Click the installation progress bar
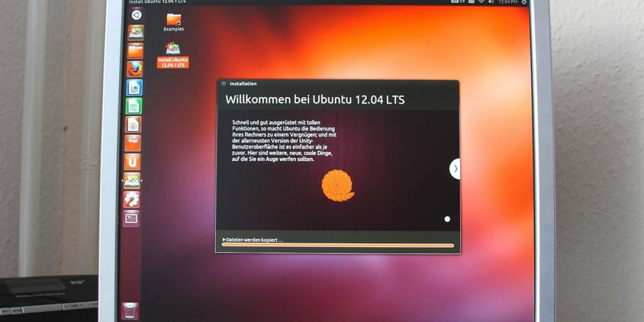Screen dimensions: 644x322 (338, 246)
